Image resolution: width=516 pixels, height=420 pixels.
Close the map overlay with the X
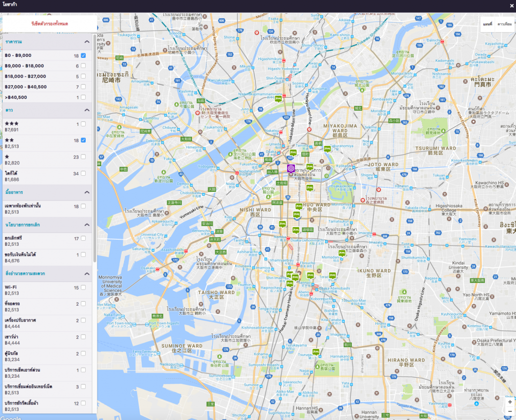[511, 6]
